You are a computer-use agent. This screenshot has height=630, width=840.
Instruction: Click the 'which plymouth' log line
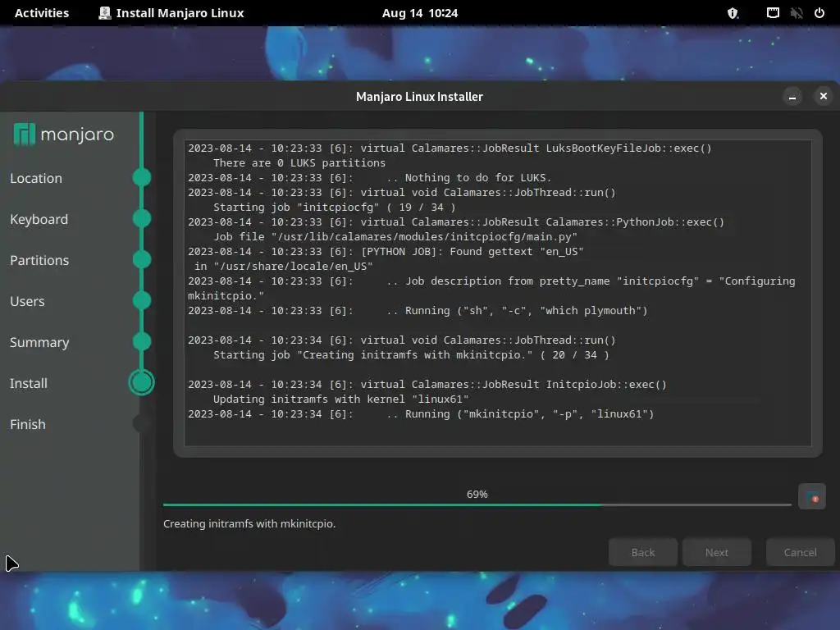click(x=418, y=311)
